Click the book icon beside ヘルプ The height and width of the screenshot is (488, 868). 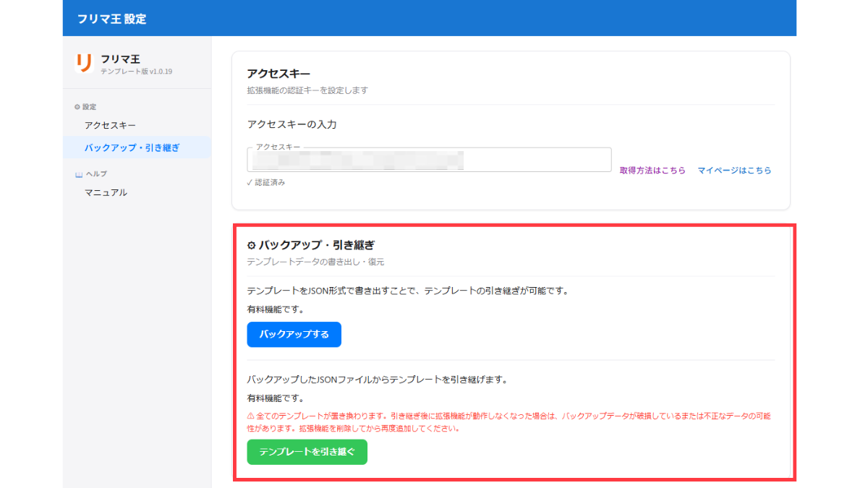(77, 174)
